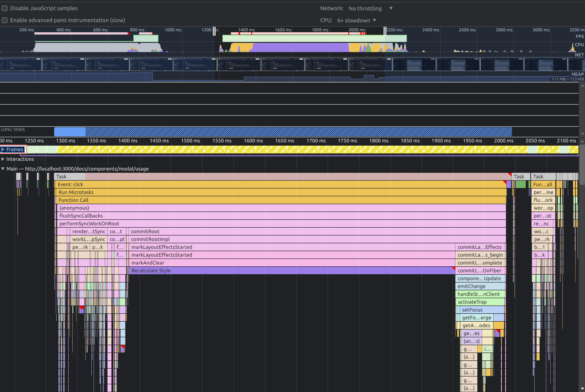
Task: Select the workL…pSync entry
Action: [89, 239]
